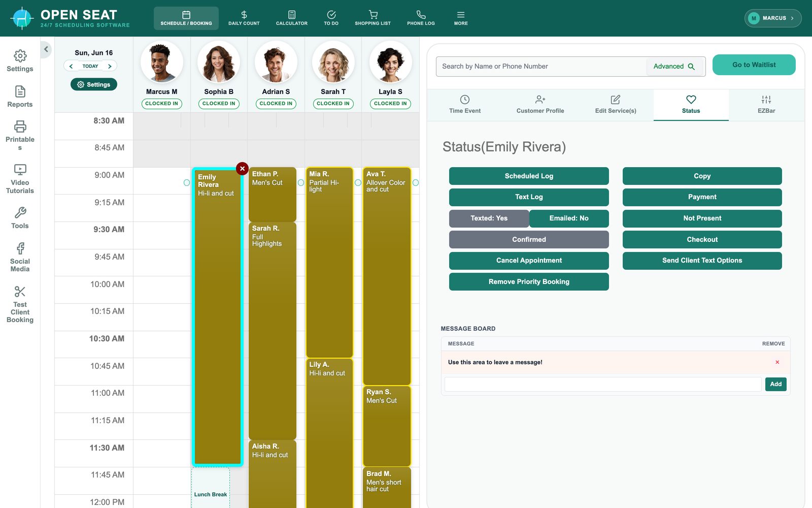The image size is (812, 508).
Task: Open the To Do checklist
Action: [331, 18]
